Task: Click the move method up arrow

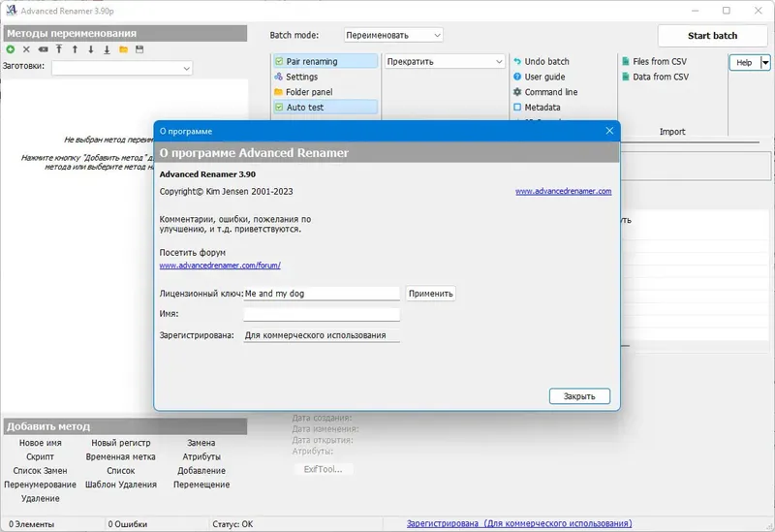Action: (x=75, y=49)
